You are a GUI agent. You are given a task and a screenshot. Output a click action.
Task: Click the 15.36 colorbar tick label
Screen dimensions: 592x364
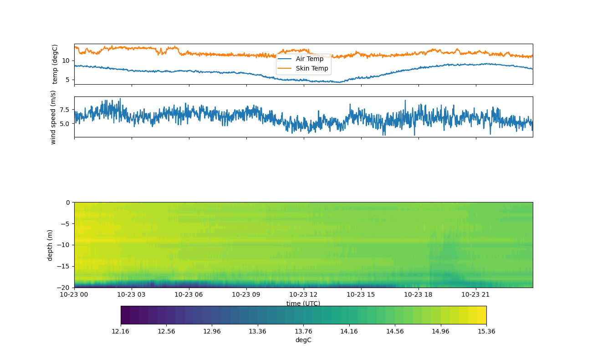click(486, 331)
